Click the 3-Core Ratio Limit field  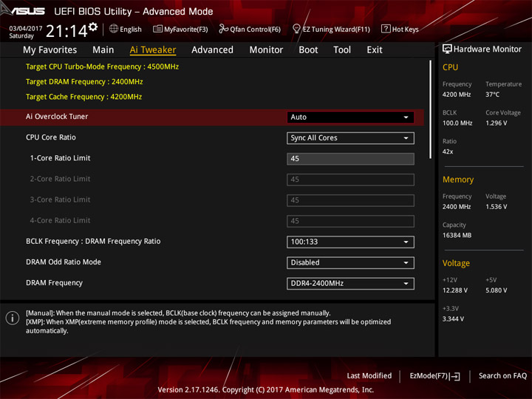[x=350, y=200]
